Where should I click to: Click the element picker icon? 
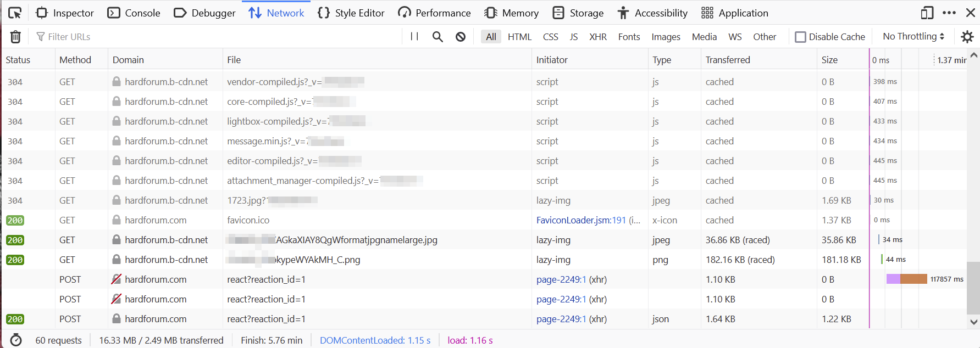tap(15, 13)
